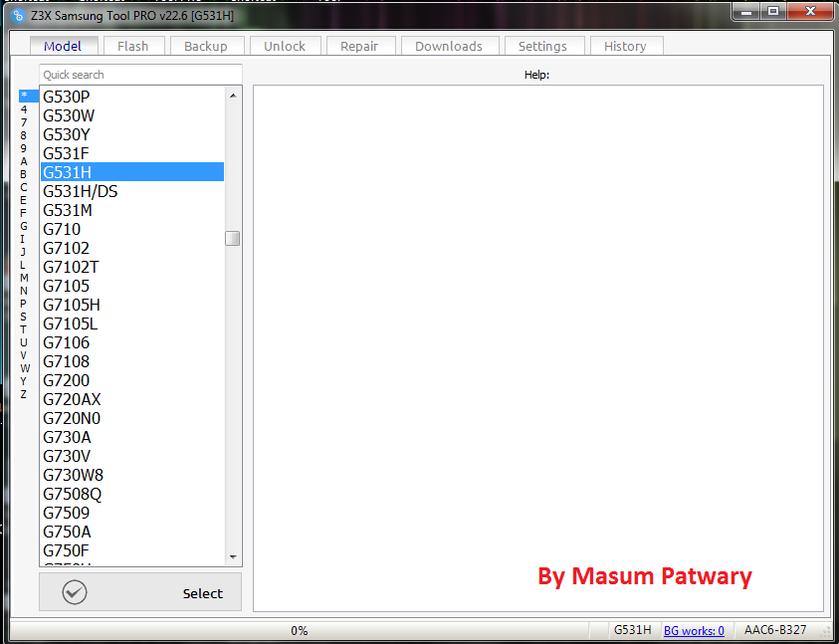Select model G710 in list
This screenshot has height=644, width=839.
pyautogui.click(x=132, y=229)
